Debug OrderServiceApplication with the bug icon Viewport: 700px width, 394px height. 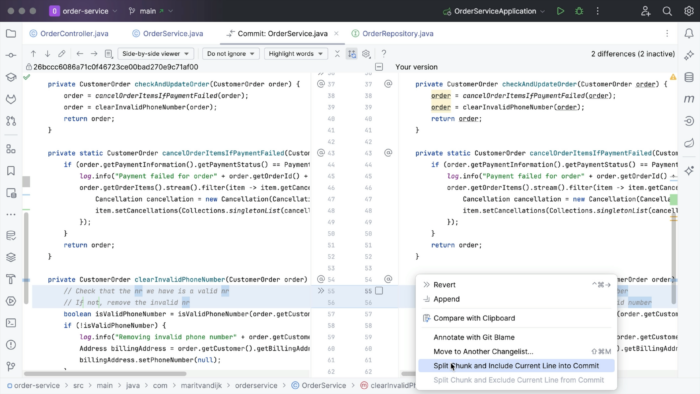579,11
